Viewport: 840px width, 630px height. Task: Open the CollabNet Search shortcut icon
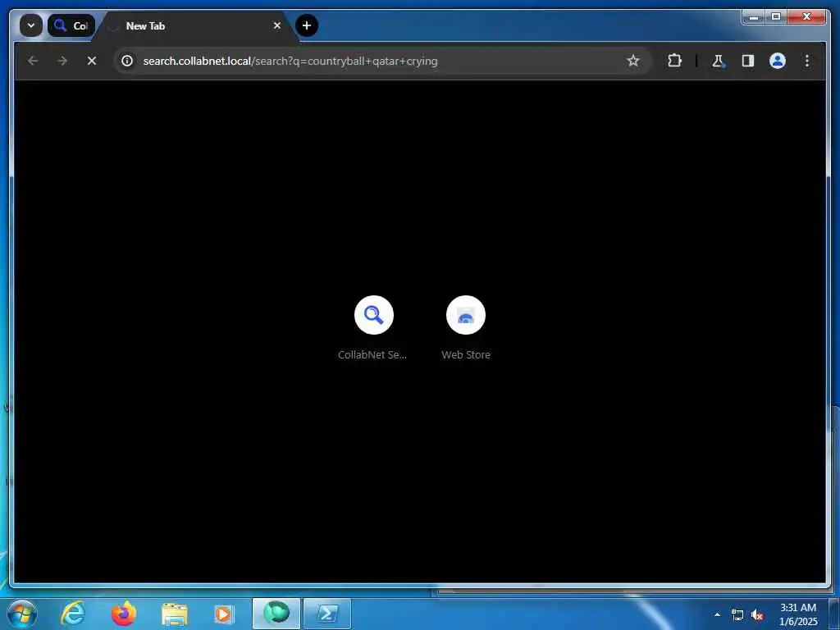(374, 315)
